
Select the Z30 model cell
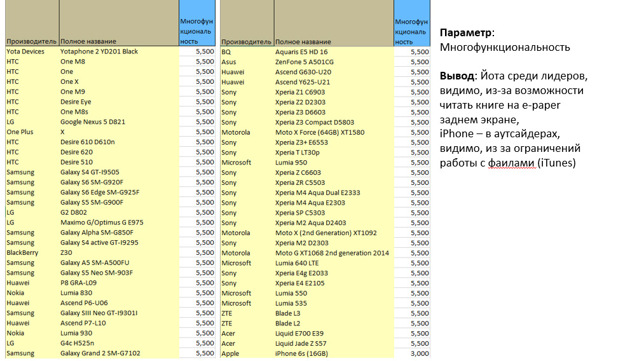119,252
